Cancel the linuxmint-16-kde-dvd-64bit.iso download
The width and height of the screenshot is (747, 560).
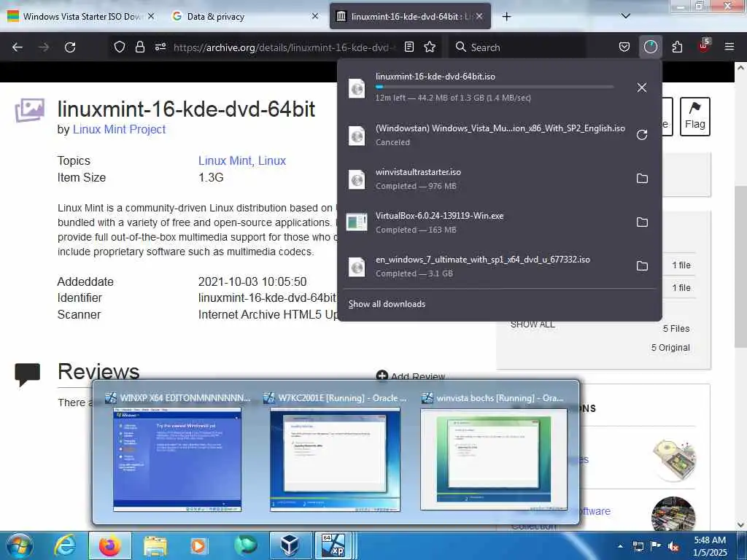click(x=642, y=87)
